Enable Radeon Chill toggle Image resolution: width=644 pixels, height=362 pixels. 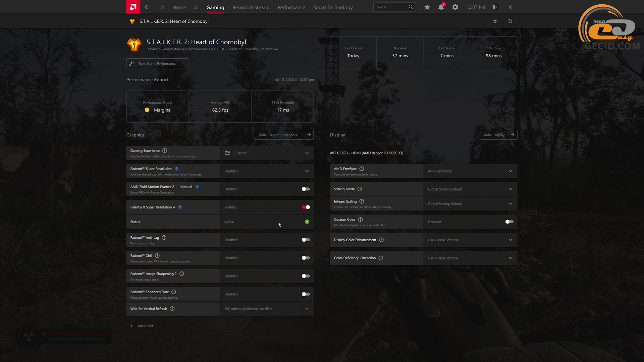[x=306, y=258]
